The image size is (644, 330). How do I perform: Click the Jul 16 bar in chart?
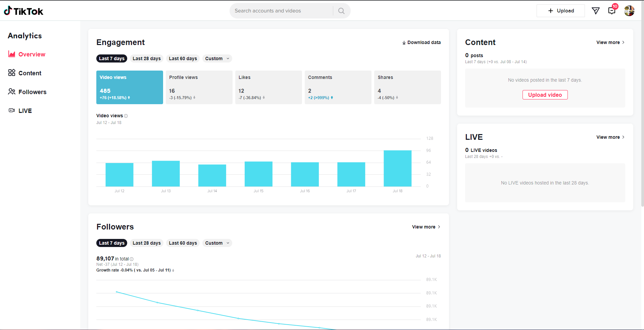click(305, 174)
